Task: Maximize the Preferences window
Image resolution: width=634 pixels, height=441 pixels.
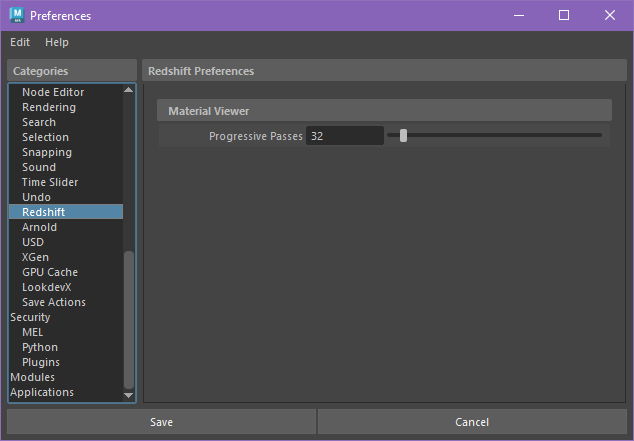Action: coord(564,15)
